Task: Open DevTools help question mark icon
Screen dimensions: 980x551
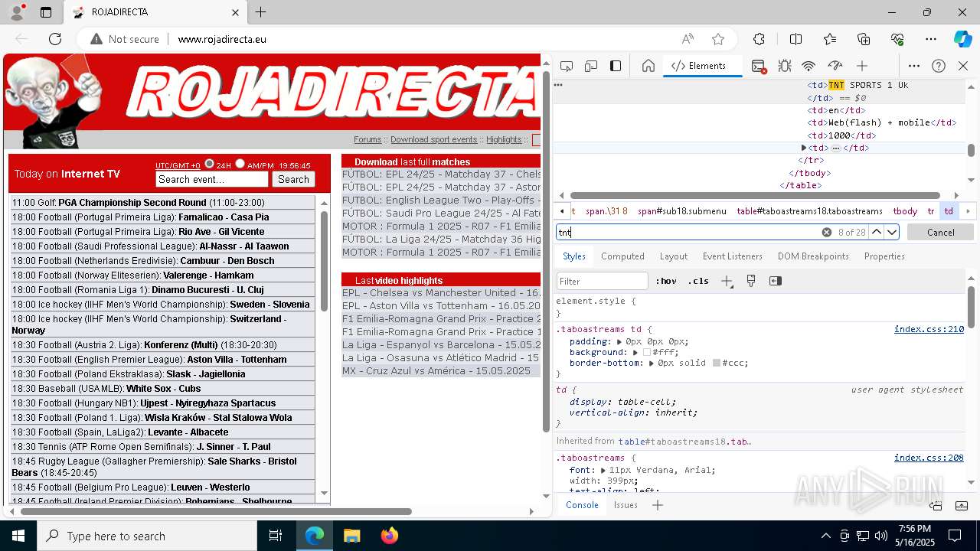Action: pos(939,66)
